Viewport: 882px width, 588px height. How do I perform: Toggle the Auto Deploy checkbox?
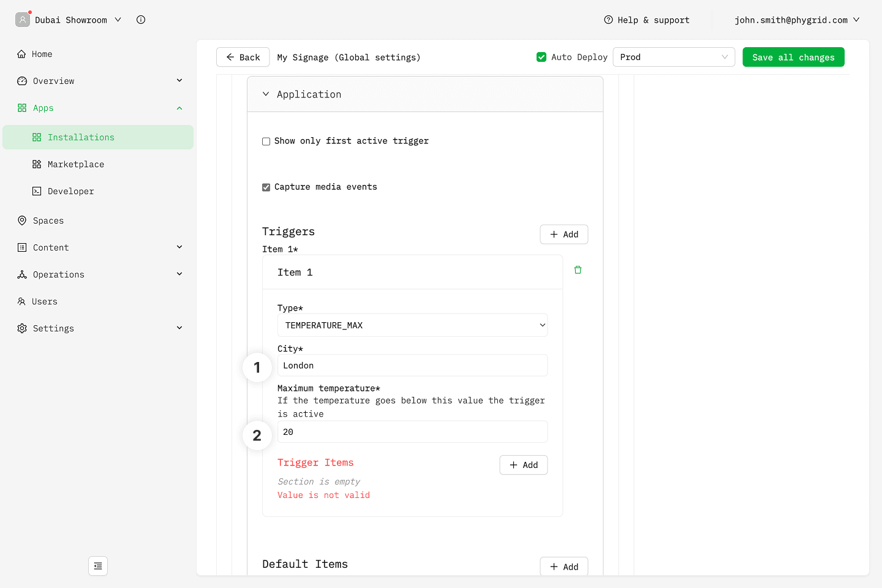[x=541, y=57]
